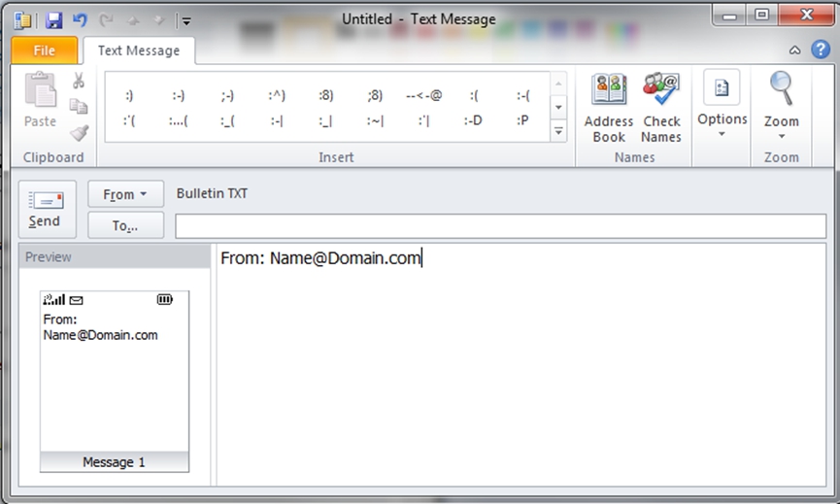840x504 pixels.
Task: Click in the message body text area
Action: point(521,364)
